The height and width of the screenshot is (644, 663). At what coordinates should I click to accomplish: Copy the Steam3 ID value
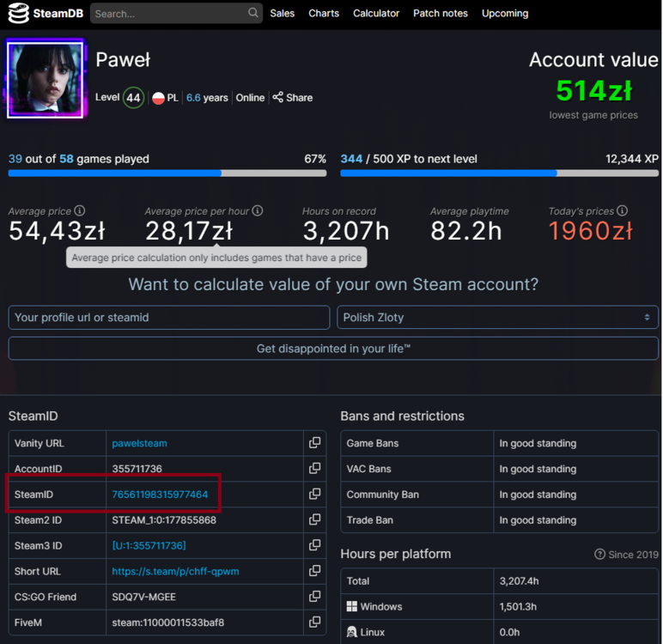[x=314, y=545]
